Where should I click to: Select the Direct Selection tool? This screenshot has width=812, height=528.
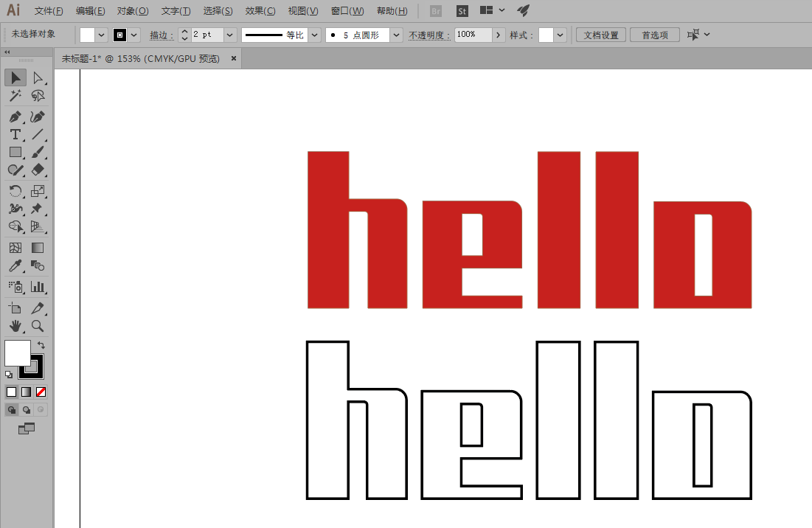coord(38,78)
